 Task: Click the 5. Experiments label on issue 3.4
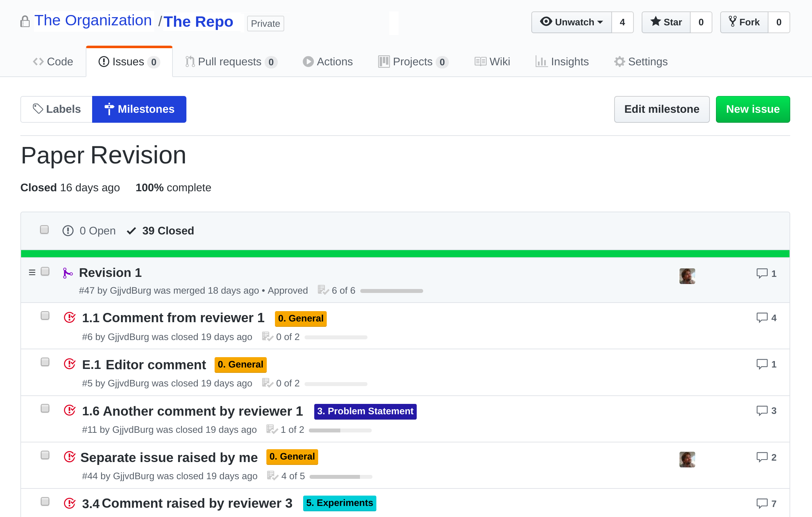coord(339,503)
